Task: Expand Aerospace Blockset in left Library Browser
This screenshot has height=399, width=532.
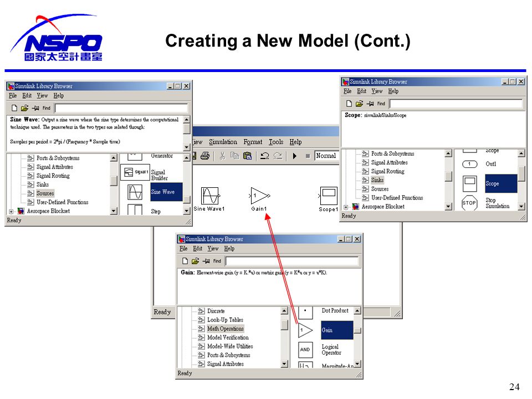Action: click(11, 211)
